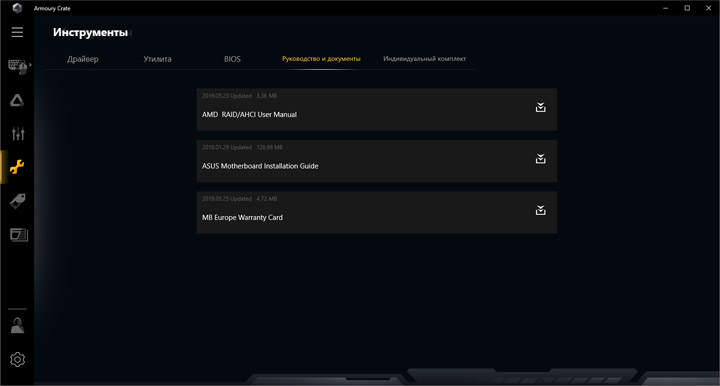720x386 pixels.
Task: Open the Aura Sync triangle icon
Action: [17, 101]
